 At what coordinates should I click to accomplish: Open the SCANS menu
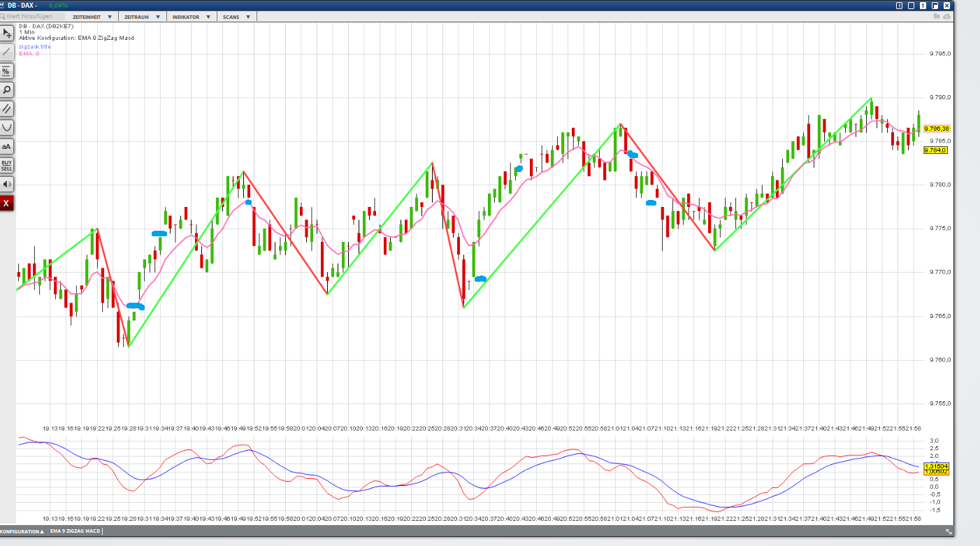pos(235,16)
